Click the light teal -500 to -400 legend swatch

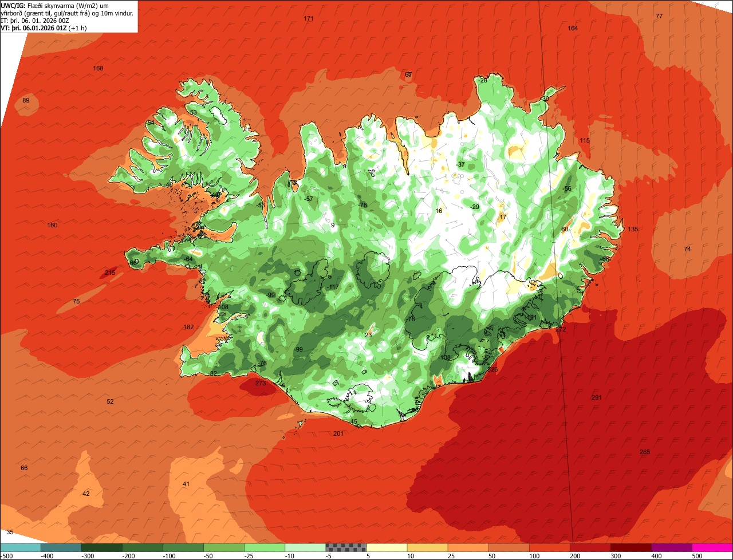21,547
